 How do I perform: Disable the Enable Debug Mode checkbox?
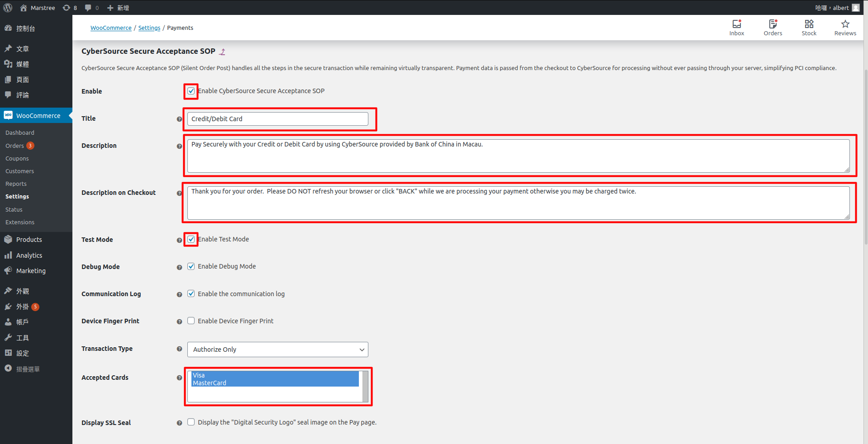191,266
